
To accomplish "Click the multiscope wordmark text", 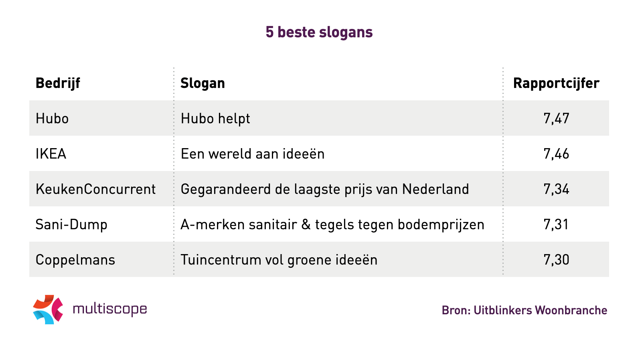I will [110, 309].
